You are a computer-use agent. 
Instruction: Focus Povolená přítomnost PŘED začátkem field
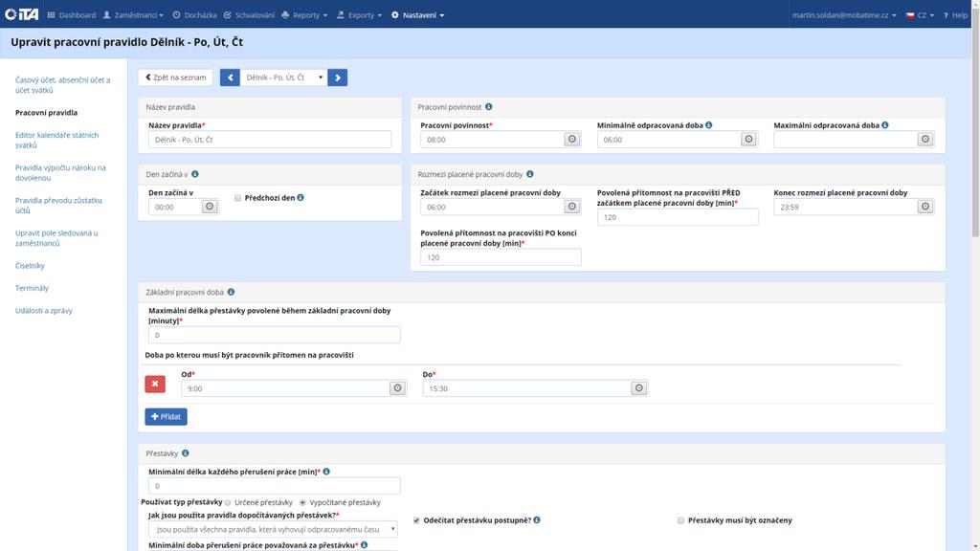678,217
